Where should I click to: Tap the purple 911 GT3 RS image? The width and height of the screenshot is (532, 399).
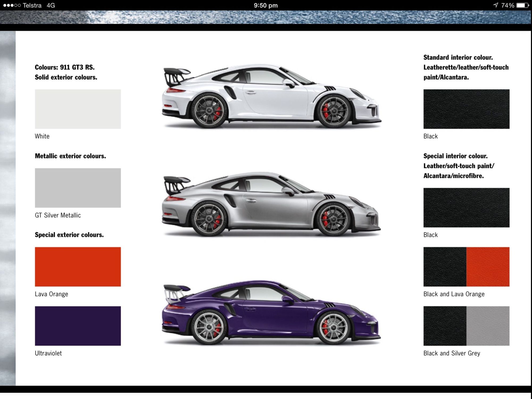click(272, 313)
